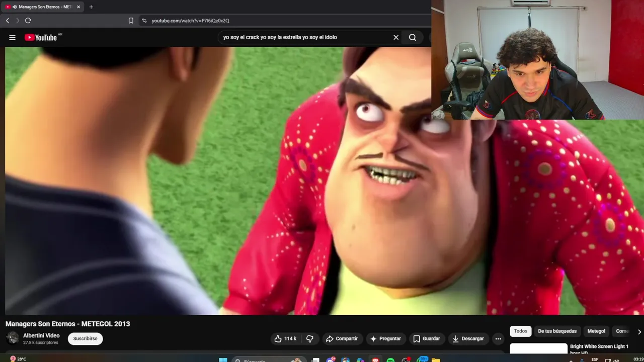This screenshot has width=644, height=362.
Task: Clear the search text with X
Action: [396, 37]
